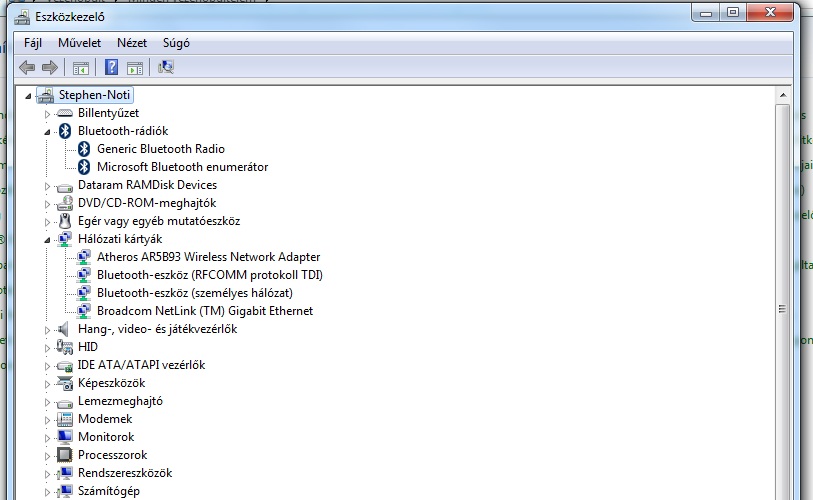Image resolution: width=813 pixels, height=500 pixels.
Task: Click the mouse icon beside Egér vagy egyéb mutatóeszköz
Action: (x=65, y=221)
